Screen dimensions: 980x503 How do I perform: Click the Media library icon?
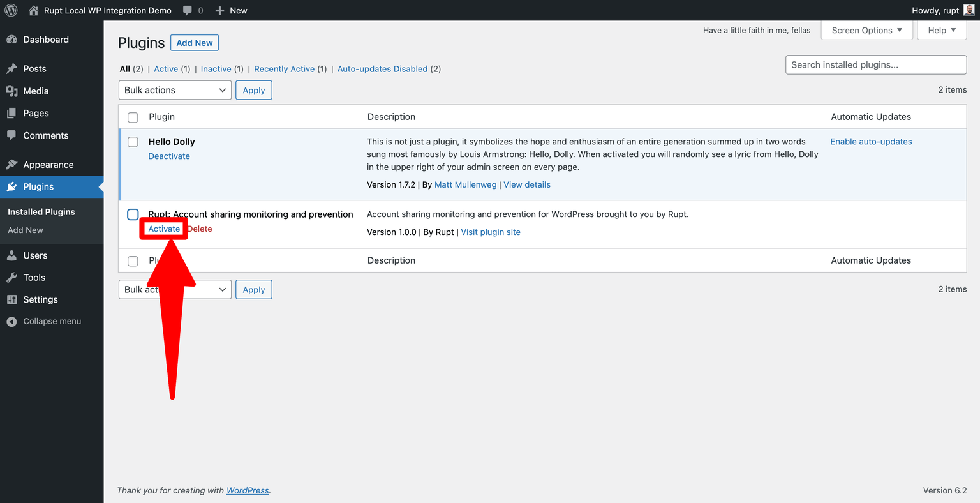[x=11, y=91]
